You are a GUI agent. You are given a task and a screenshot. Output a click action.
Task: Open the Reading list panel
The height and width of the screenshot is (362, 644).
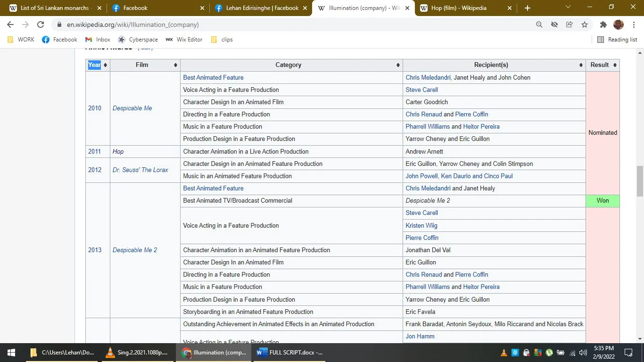click(617, 40)
